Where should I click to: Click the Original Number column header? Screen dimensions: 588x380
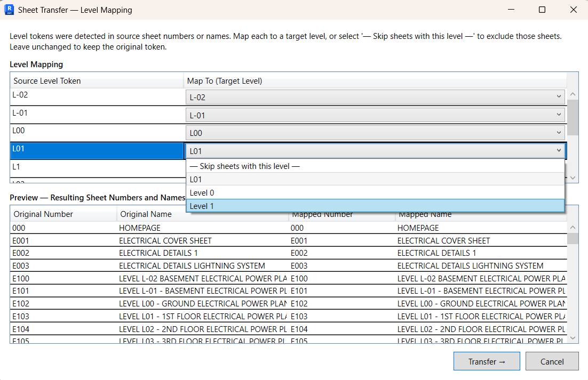[x=43, y=214]
